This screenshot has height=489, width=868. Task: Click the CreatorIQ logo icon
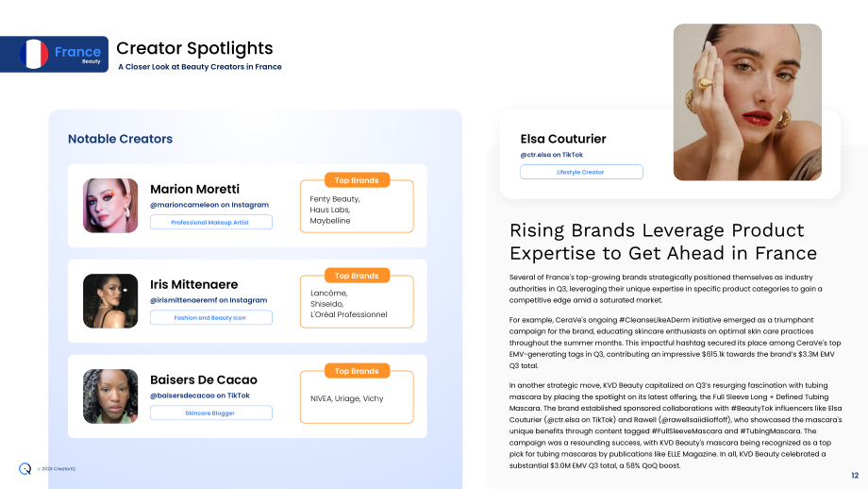coord(25,468)
